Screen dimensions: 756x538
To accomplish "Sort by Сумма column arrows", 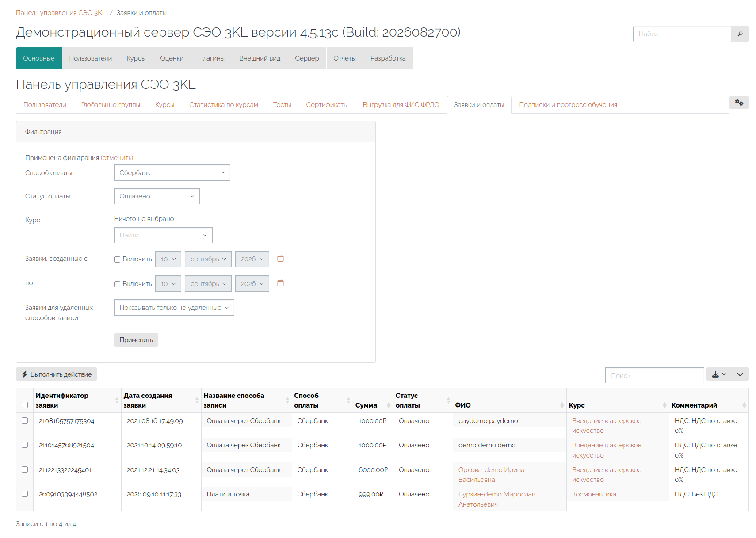I will coord(389,405).
